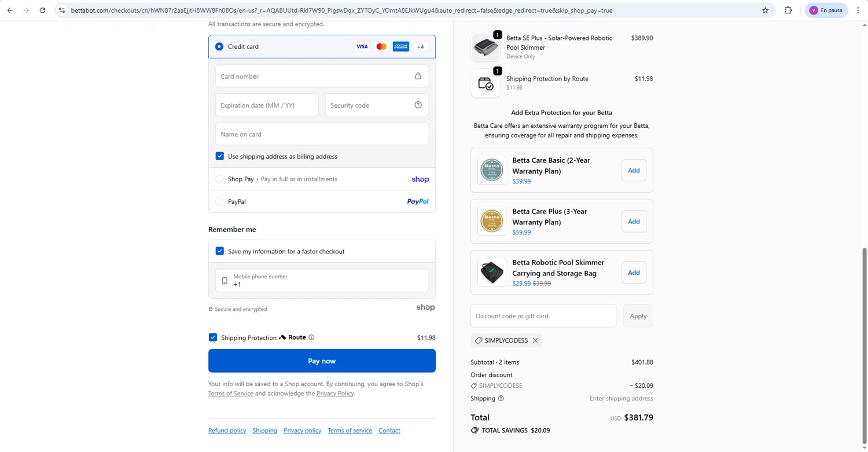Screen dimensions: 868x452
Task: Click the Visa card logo
Action: coord(362,46)
